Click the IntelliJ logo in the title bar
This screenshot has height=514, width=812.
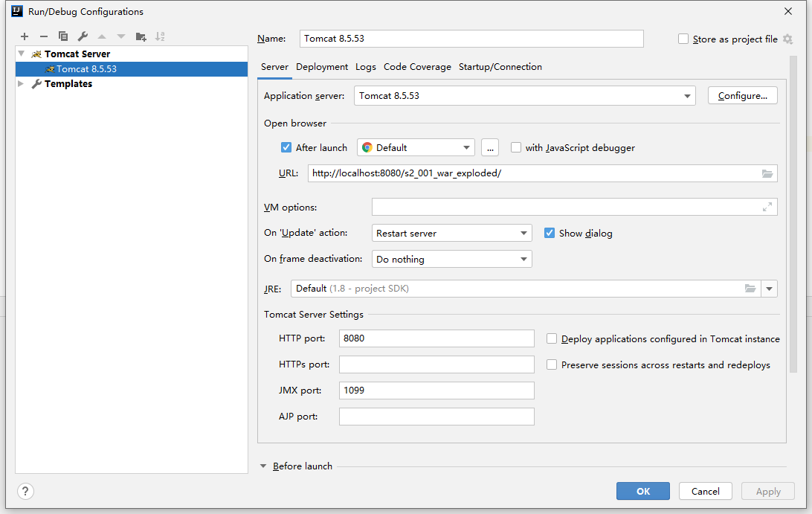tap(17, 11)
